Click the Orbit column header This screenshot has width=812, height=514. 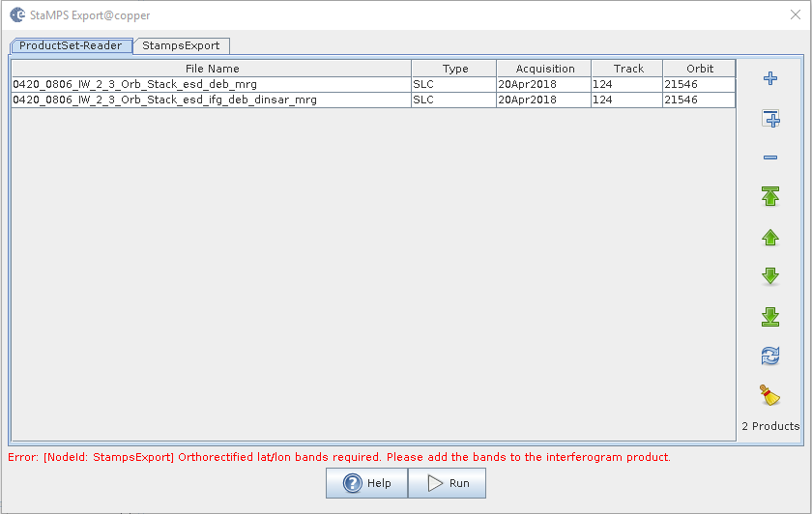coord(699,69)
